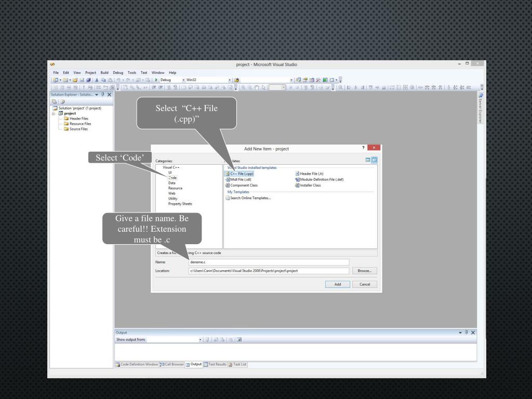The image size is (532, 399).
Task: Select the Code category
Action: (172, 178)
